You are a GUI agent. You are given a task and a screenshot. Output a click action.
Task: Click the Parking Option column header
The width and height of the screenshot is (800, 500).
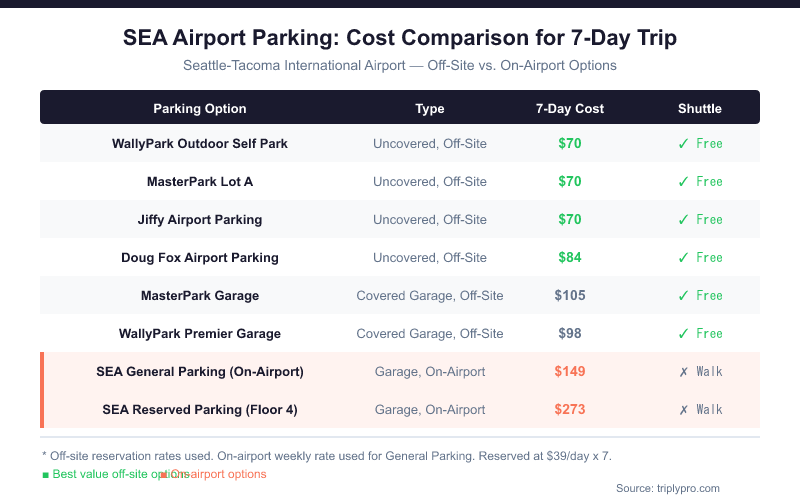tap(200, 109)
